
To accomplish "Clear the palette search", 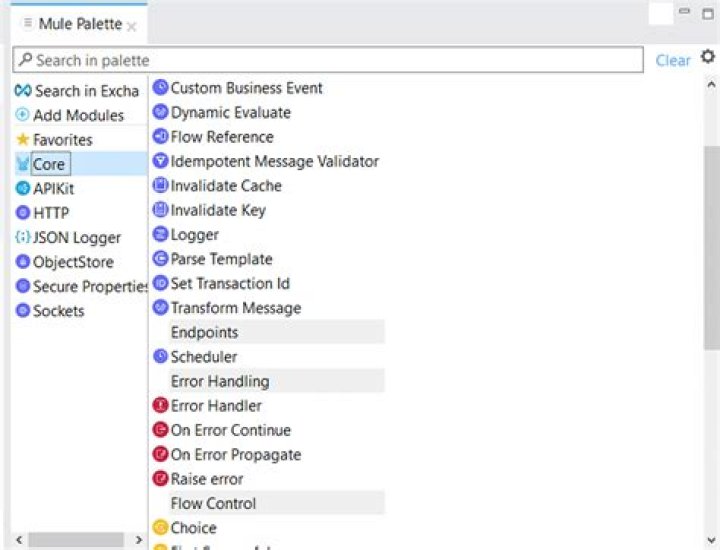I will pyautogui.click(x=673, y=60).
